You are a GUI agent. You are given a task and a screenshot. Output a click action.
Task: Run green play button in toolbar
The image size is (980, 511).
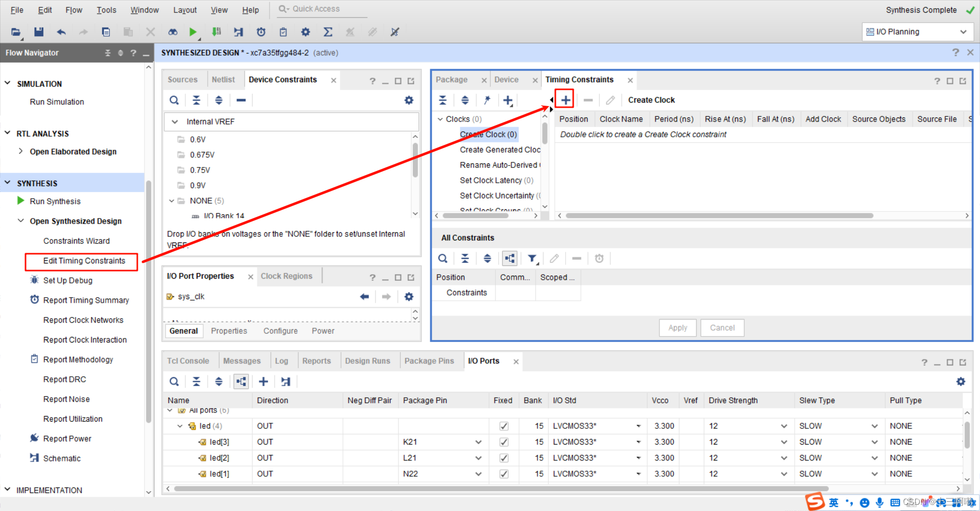(x=193, y=32)
